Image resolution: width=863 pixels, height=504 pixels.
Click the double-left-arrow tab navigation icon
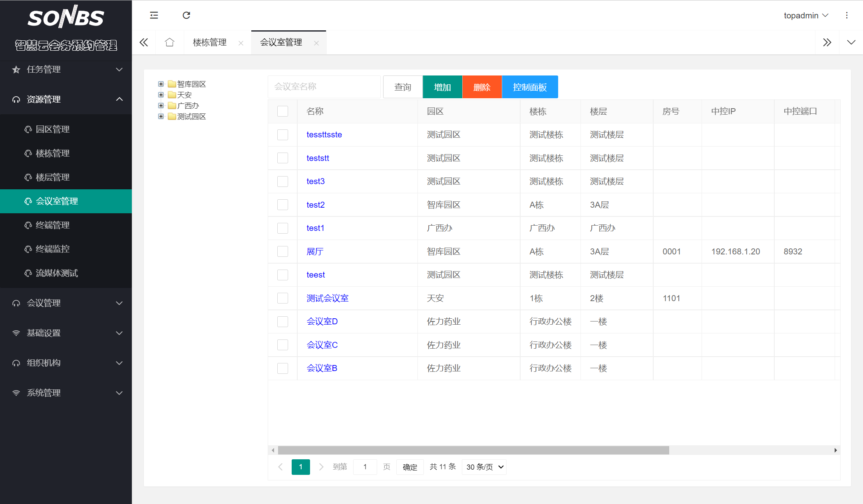pos(143,42)
